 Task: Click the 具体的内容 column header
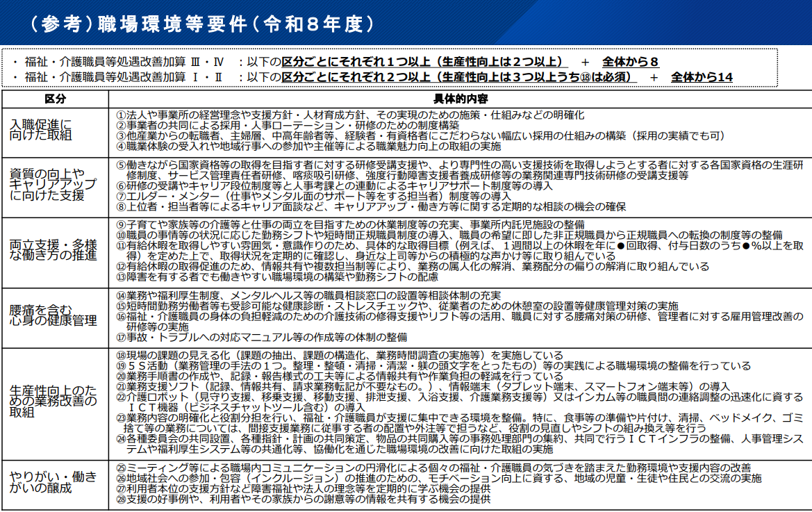click(x=460, y=99)
